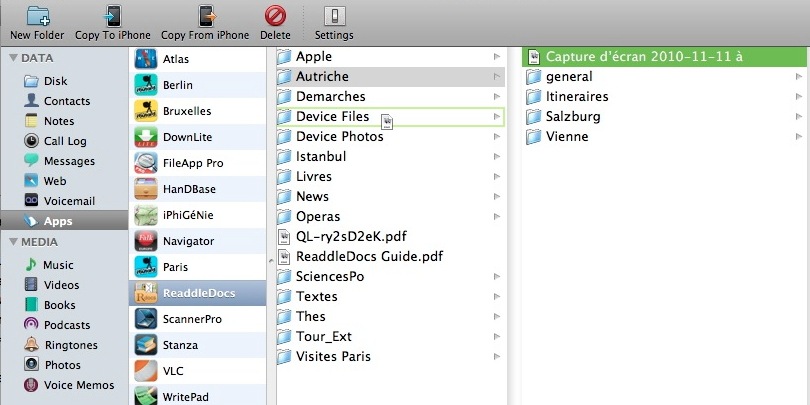Screen dimensions: 810x405
Task: Open Contacts in the sidebar
Action: pyautogui.click(x=66, y=101)
